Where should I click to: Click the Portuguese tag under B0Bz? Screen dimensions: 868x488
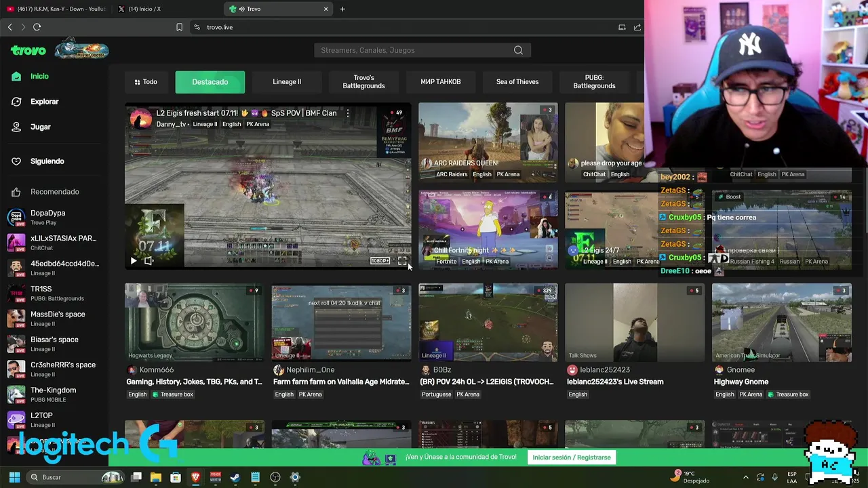[436, 394]
